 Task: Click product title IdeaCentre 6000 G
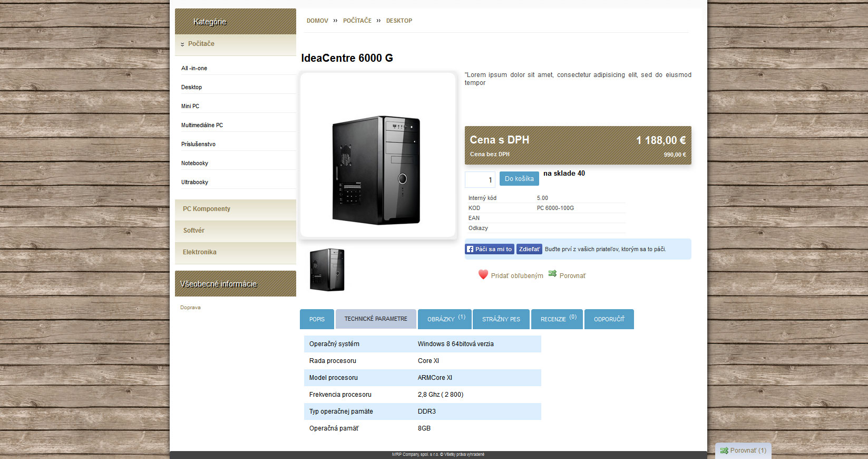click(347, 58)
